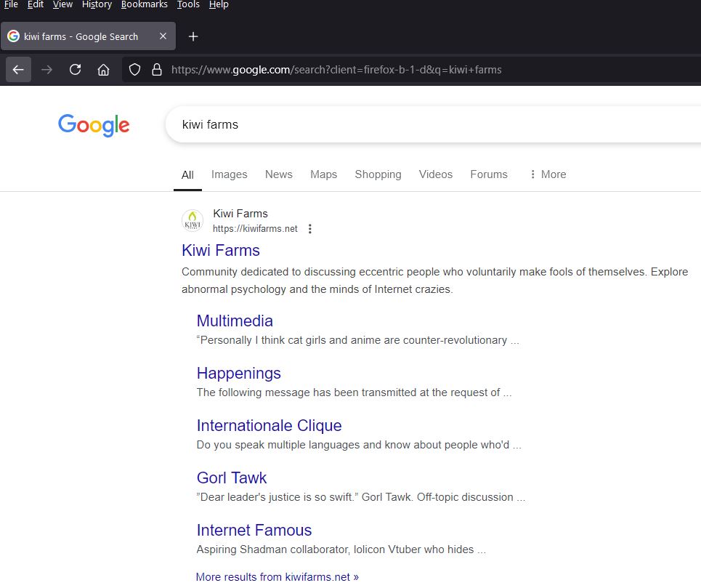Open the View menu
Screen dimensions: 701x588
click(x=62, y=4)
